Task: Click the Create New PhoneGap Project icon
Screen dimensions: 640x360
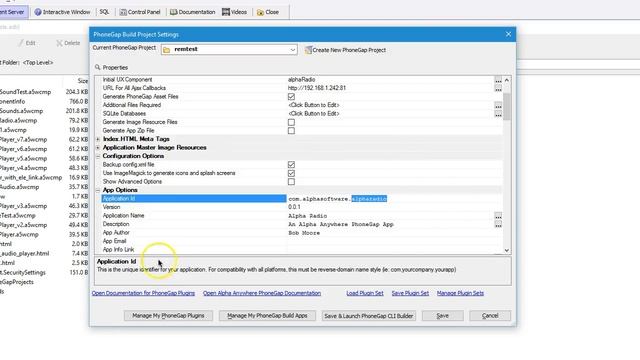Action: pyautogui.click(x=308, y=50)
